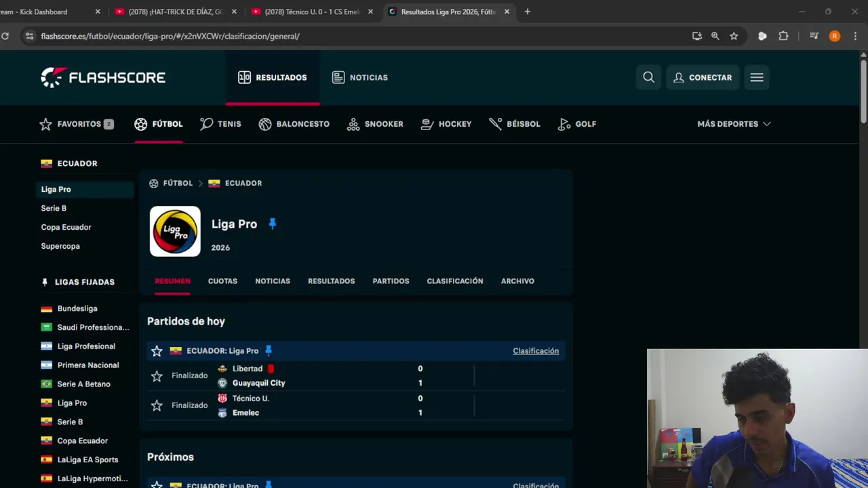Open a new browser tab
868x488 pixels.
[527, 12]
